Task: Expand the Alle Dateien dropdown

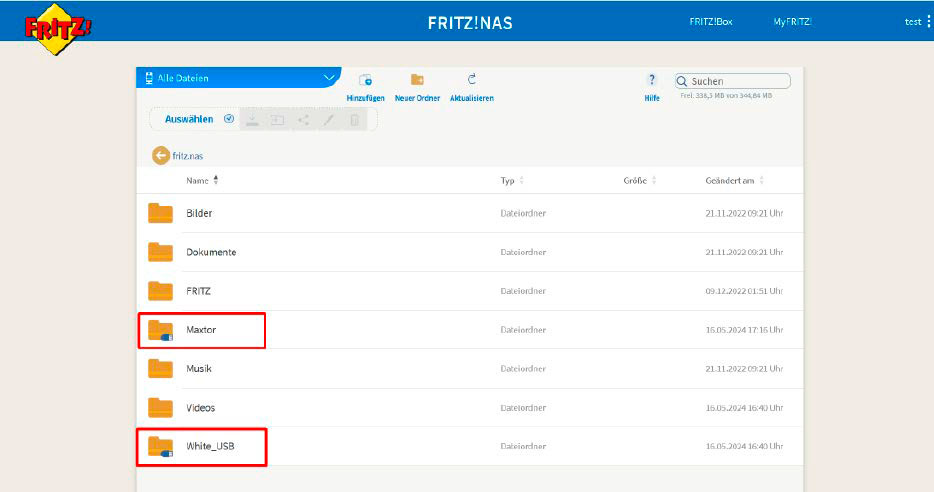Action: [x=330, y=78]
